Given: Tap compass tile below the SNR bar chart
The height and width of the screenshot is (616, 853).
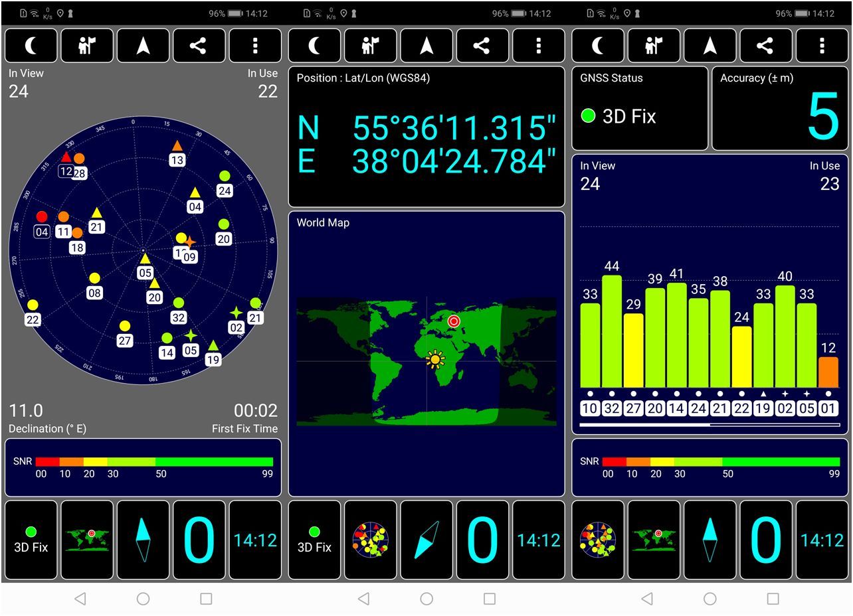Looking at the screenshot, I should (x=710, y=540).
